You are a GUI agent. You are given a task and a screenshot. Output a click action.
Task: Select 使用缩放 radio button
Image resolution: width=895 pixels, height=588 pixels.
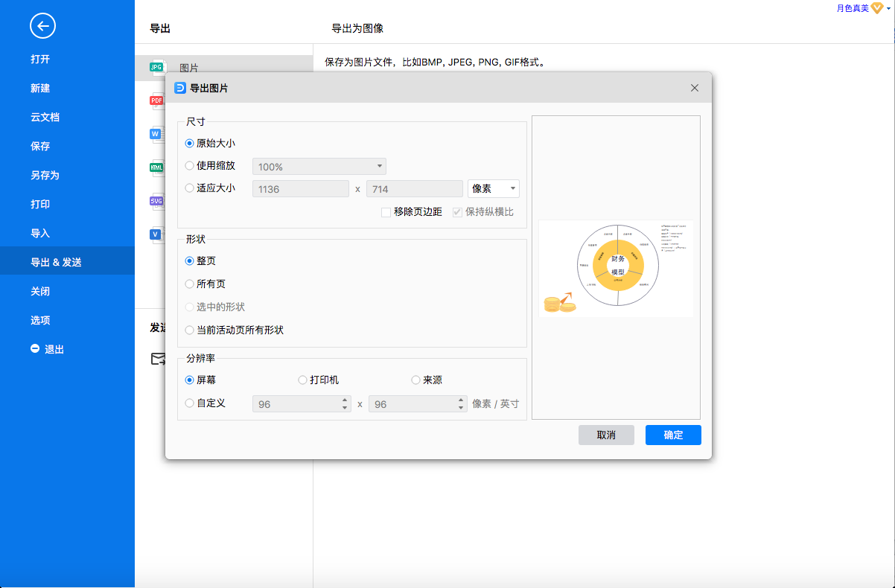coord(190,165)
